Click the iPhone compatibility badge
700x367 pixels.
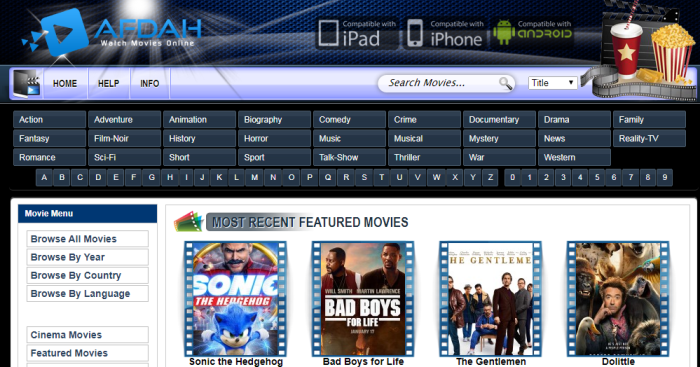pyautogui.click(x=445, y=33)
